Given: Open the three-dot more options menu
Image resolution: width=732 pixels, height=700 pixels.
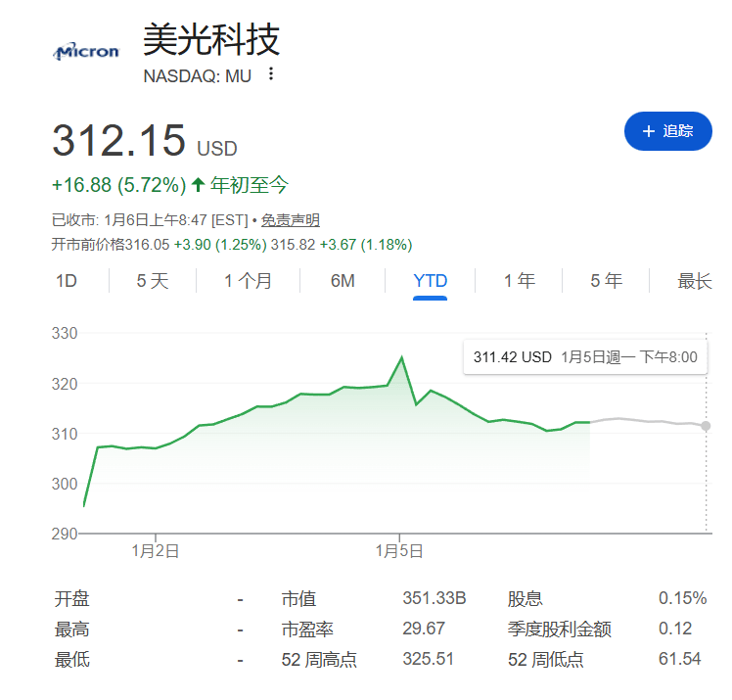Looking at the screenshot, I should click(271, 74).
